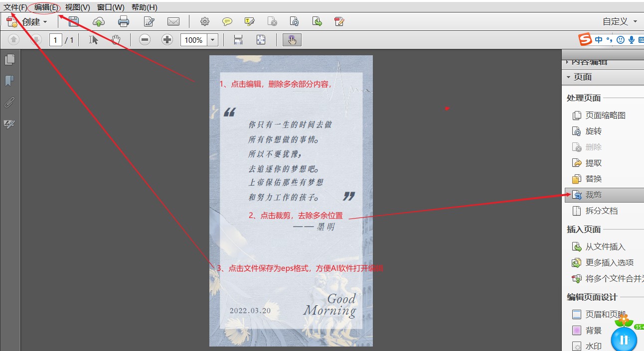Click the save (floppy disk) icon

coord(74,21)
